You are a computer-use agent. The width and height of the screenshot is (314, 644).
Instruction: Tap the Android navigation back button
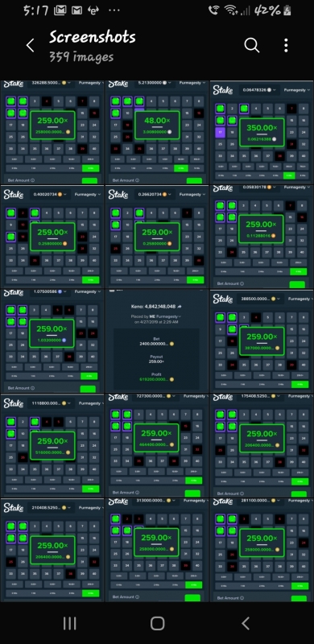point(246,623)
